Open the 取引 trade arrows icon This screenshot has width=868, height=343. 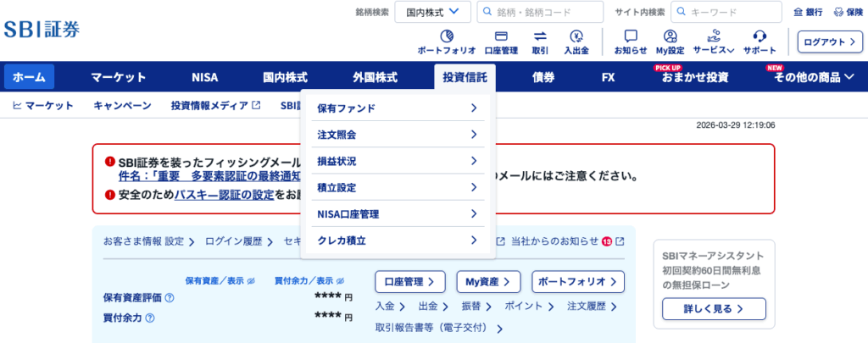(540, 36)
